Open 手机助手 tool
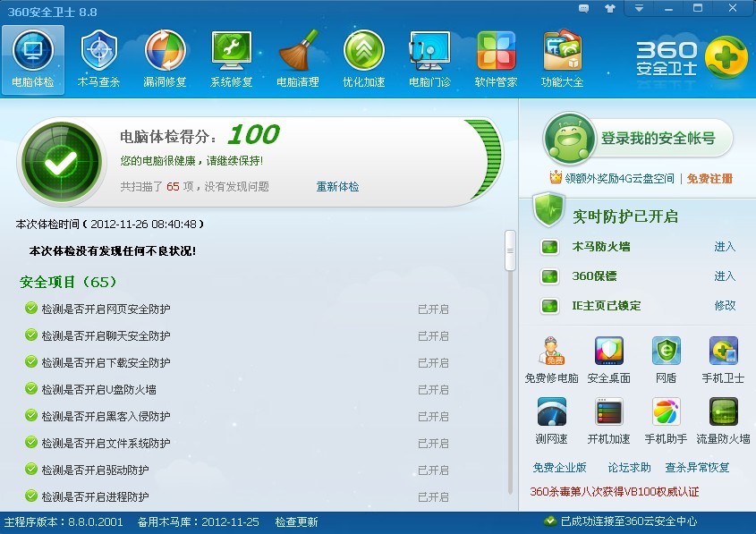This screenshot has width=756, height=534. tap(666, 420)
